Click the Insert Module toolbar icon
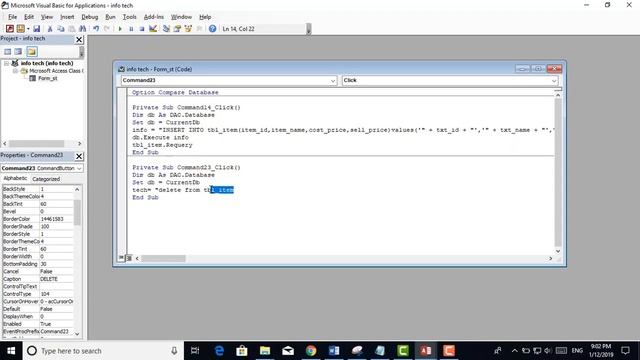This screenshot has height=360, width=640. click(20, 29)
